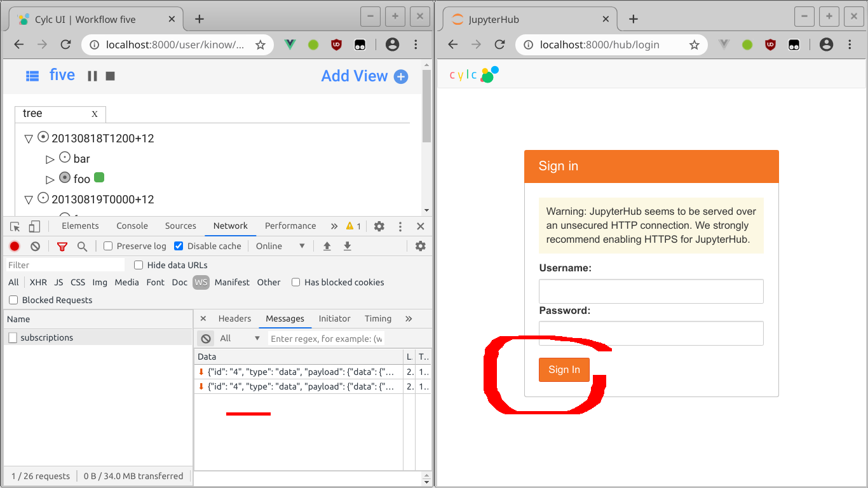Reload the JupyterHub login page

click(499, 44)
